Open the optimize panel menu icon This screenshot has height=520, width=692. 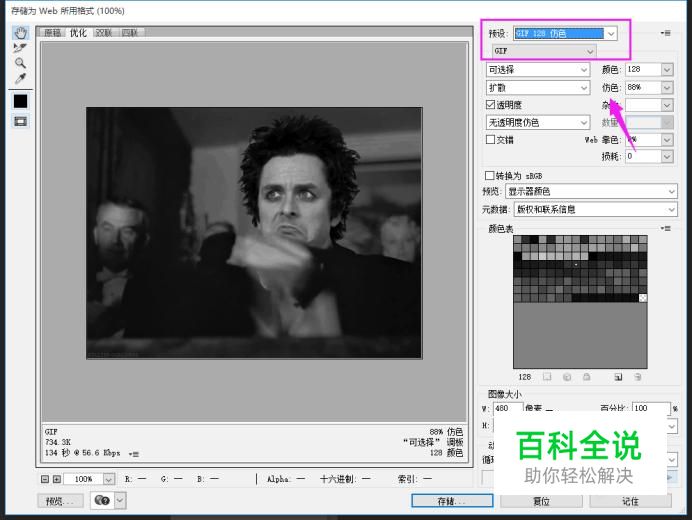[x=666, y=33]
